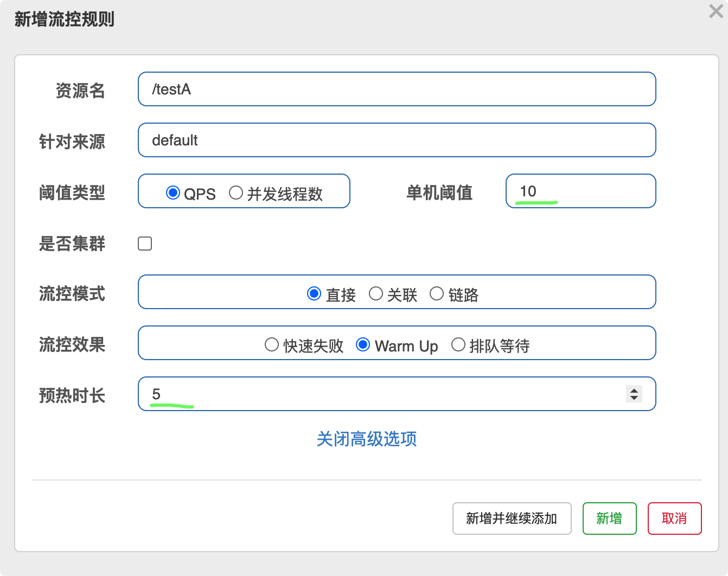The width and height of the screenshot is (728, 576).
Task: Select the QPS threshold type
Action: (173, 193)
